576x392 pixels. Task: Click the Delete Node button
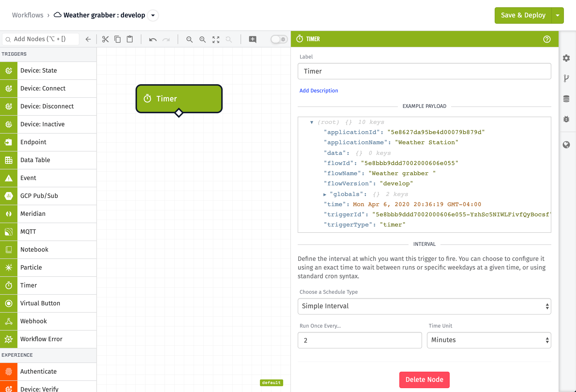pos(424,380)
